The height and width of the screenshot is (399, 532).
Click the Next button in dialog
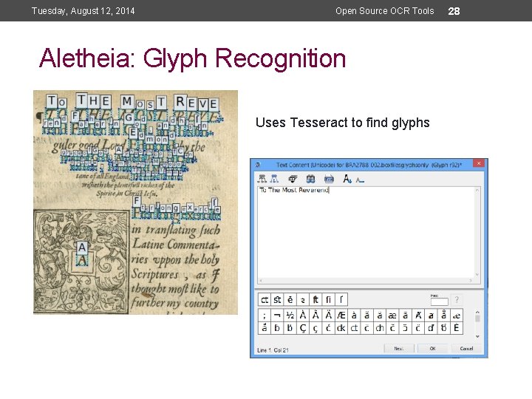399,349
